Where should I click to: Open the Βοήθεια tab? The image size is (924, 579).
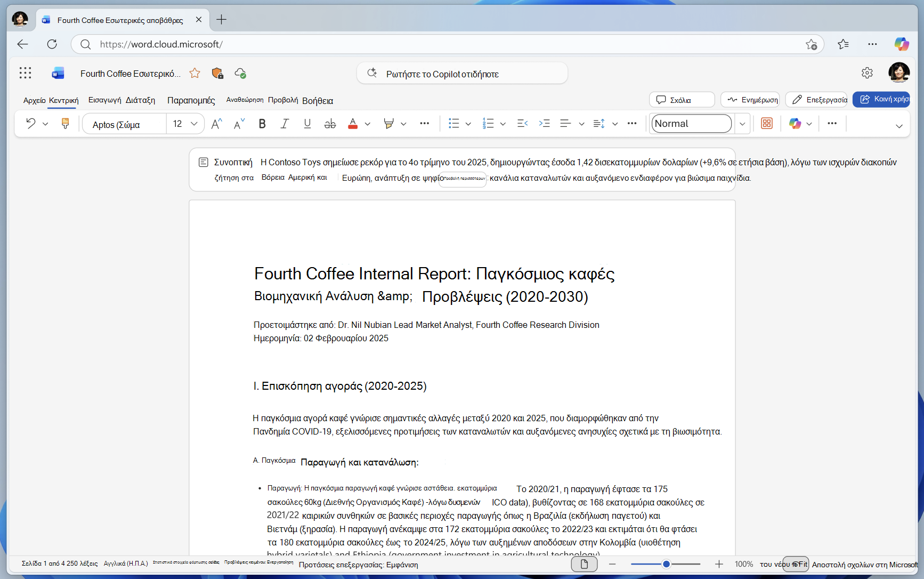[x=318, y=101]
